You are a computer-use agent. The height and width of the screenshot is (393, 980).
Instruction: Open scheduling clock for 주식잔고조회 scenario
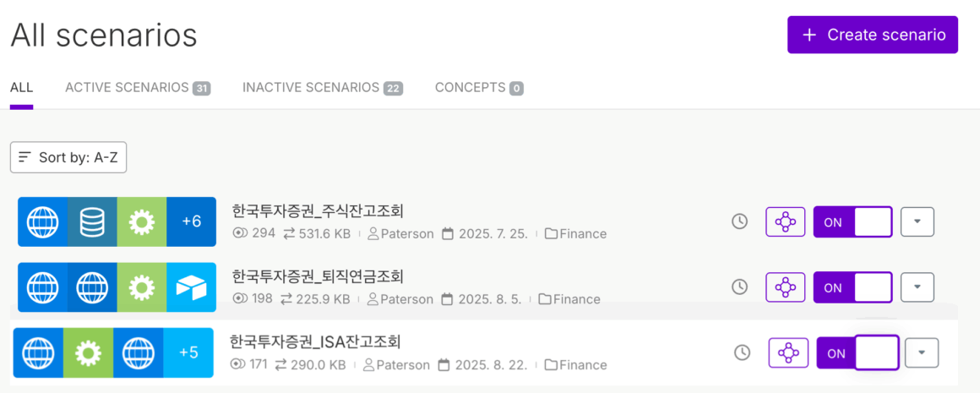[x=739, y=221]
